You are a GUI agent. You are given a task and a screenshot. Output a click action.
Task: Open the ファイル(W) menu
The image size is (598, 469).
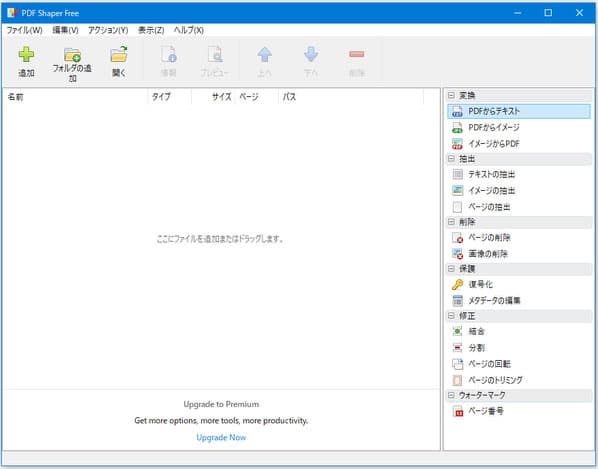coord(24,30)
